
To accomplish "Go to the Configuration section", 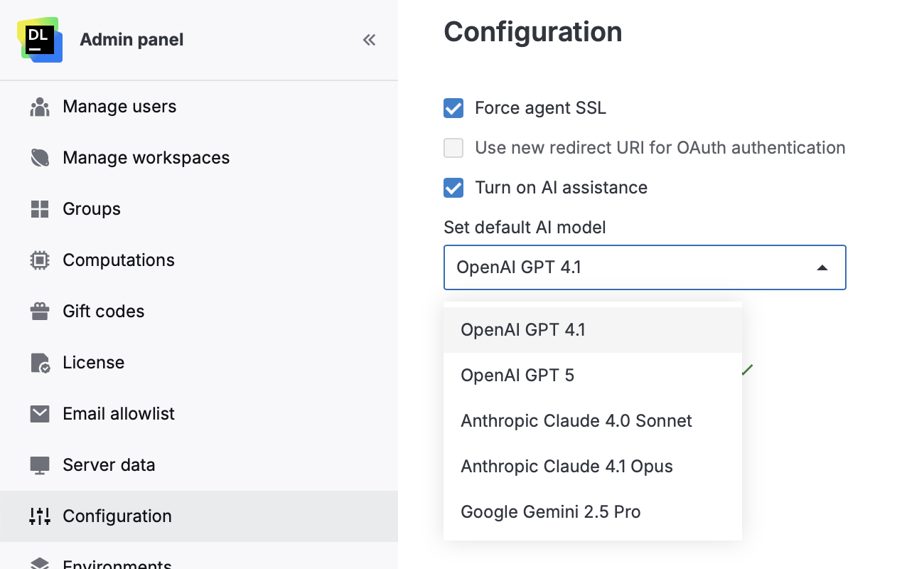I will (117, 516).
